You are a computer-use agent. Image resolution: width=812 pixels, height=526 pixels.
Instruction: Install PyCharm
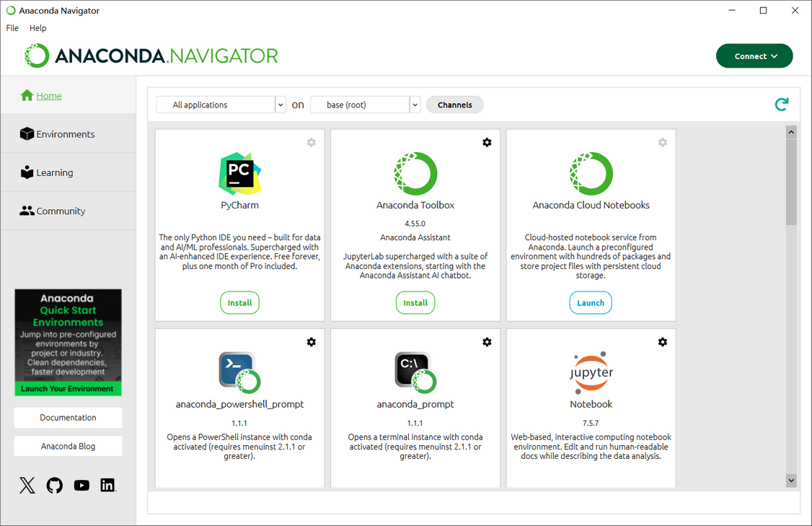point(239,302)
